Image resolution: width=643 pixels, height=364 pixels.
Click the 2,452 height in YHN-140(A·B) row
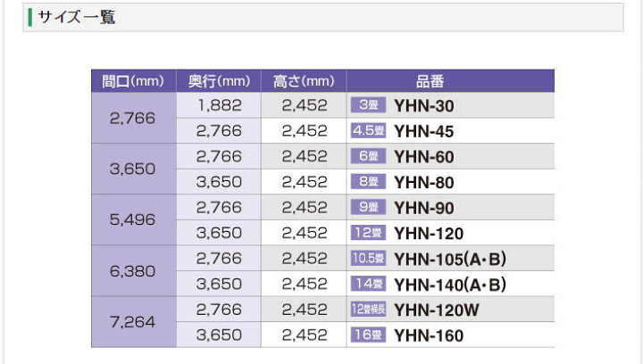[x=305, y=285]
